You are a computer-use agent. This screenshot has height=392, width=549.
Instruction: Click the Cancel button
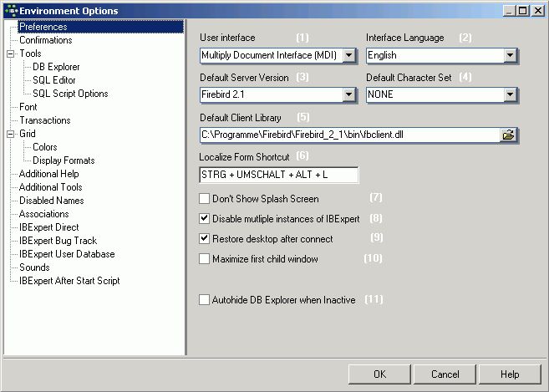[445, 374]
